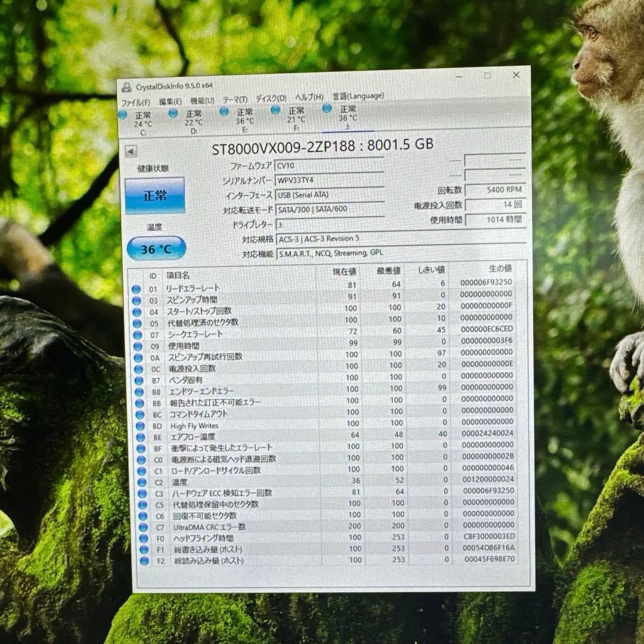Viewport: 644px width, 644px height.
Task: Click status icon of ID 0C 電源投入回数 row
Action: coord(138,369)
